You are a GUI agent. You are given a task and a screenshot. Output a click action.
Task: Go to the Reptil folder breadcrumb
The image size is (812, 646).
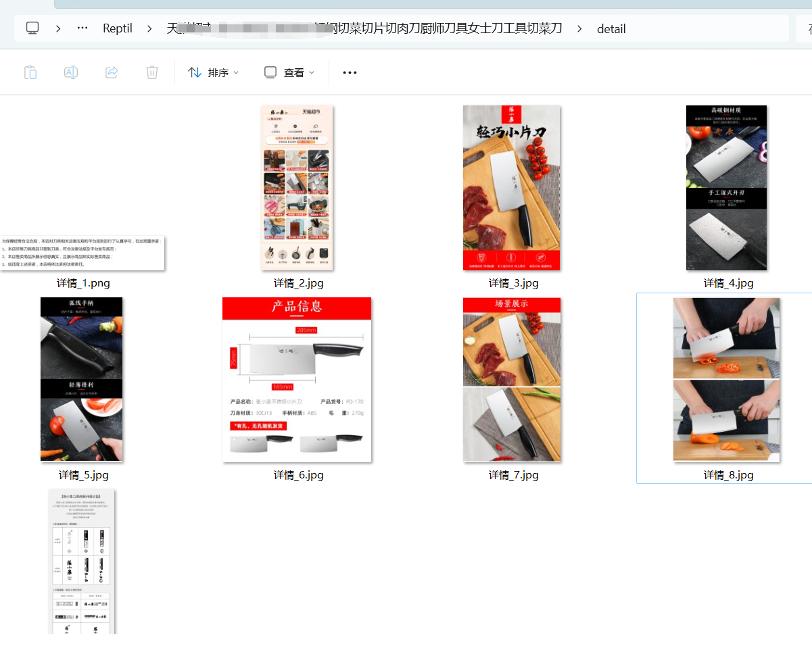point(118,28)
